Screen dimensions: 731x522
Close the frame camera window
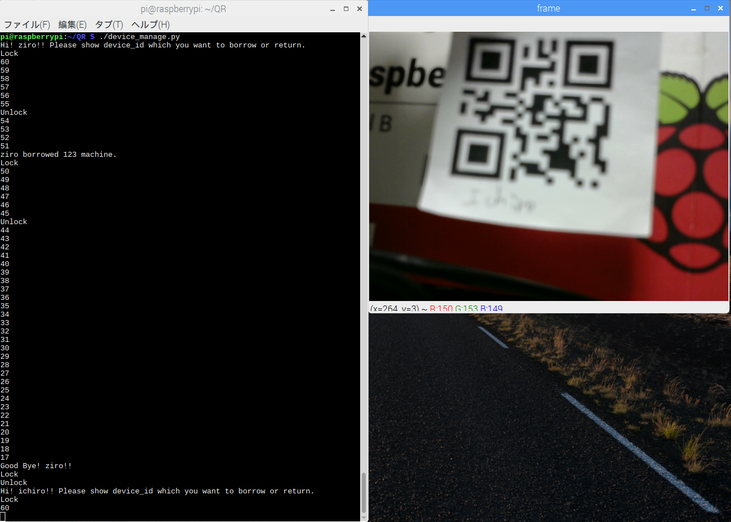pyautogui.click(x=722, y=8)
